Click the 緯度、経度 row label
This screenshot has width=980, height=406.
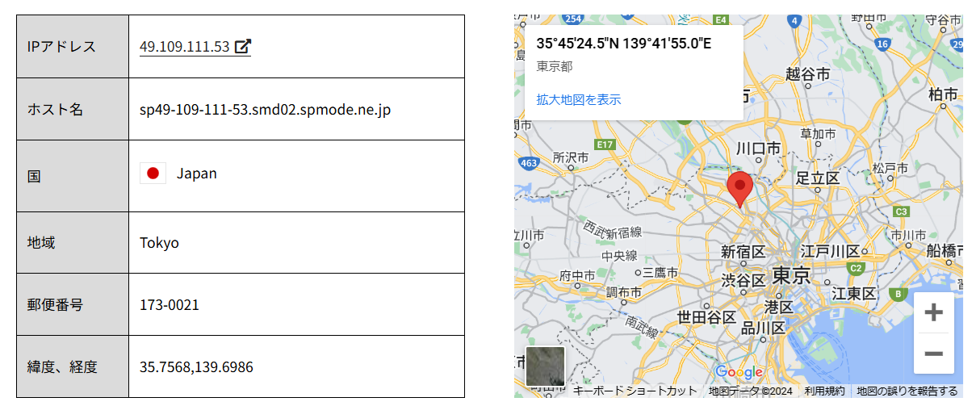coord(62,367)
